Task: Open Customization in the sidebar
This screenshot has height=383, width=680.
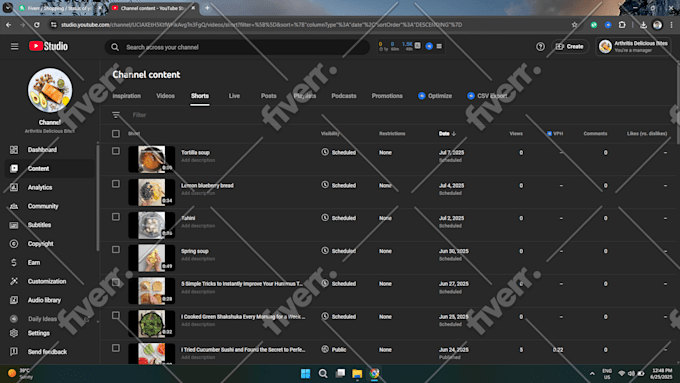Action: coord(47,281)
